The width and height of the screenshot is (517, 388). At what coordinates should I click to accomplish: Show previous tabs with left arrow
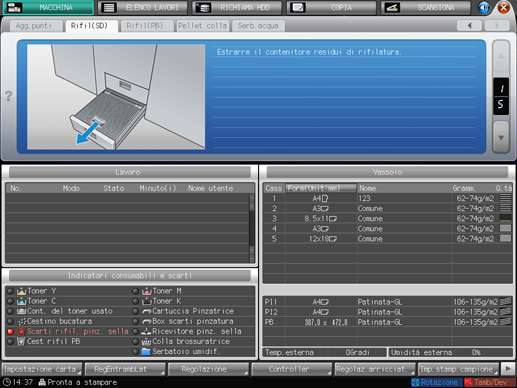469,25
